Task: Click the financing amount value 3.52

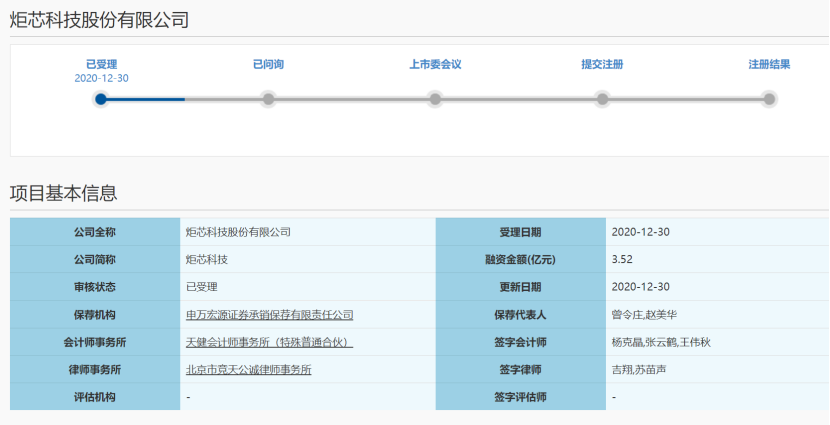Action: pyautogui.click(x=622, y=259)
